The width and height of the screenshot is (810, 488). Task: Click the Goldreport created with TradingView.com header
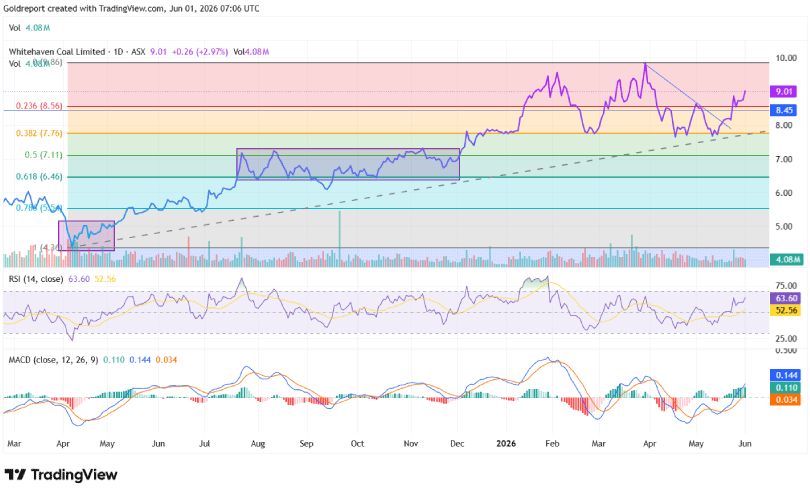[x=131, y=8]
